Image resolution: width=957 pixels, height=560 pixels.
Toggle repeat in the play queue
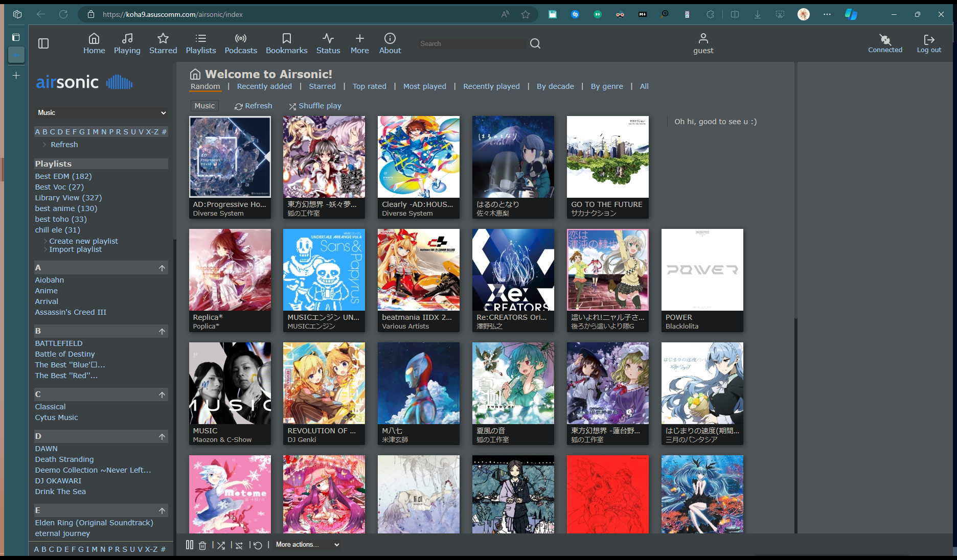pos(239,545)
